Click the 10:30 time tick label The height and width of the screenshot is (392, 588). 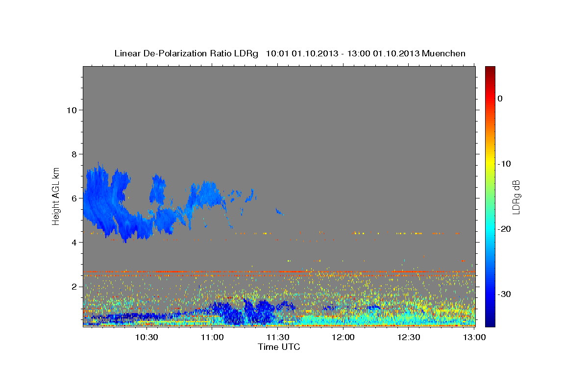coord(146,338)
